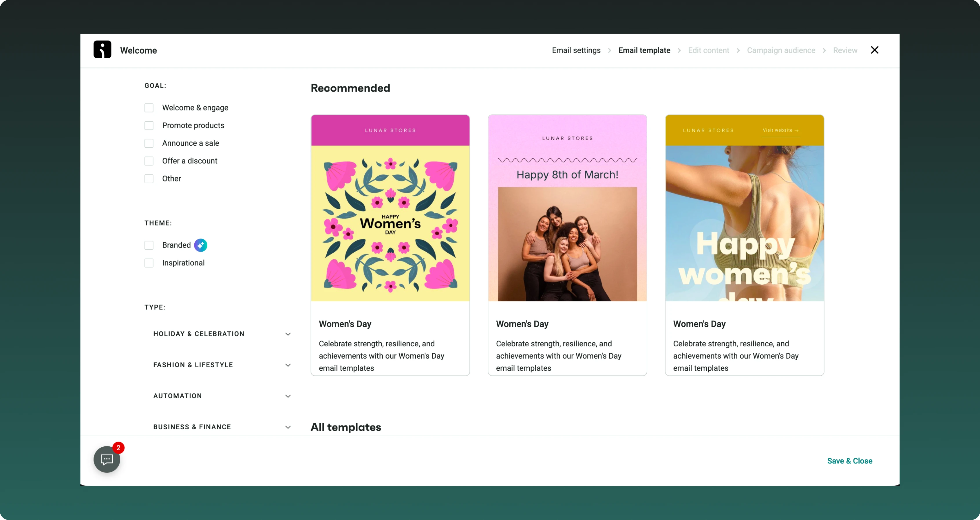The image size is (980, 520).
Task: Go back to Email settings step
Action: (x=576, y=50)
